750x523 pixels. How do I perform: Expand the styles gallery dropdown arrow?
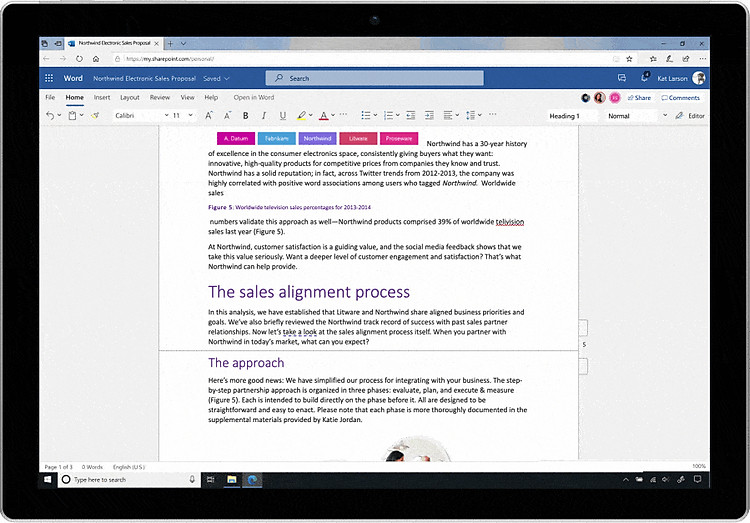point(665,115)
